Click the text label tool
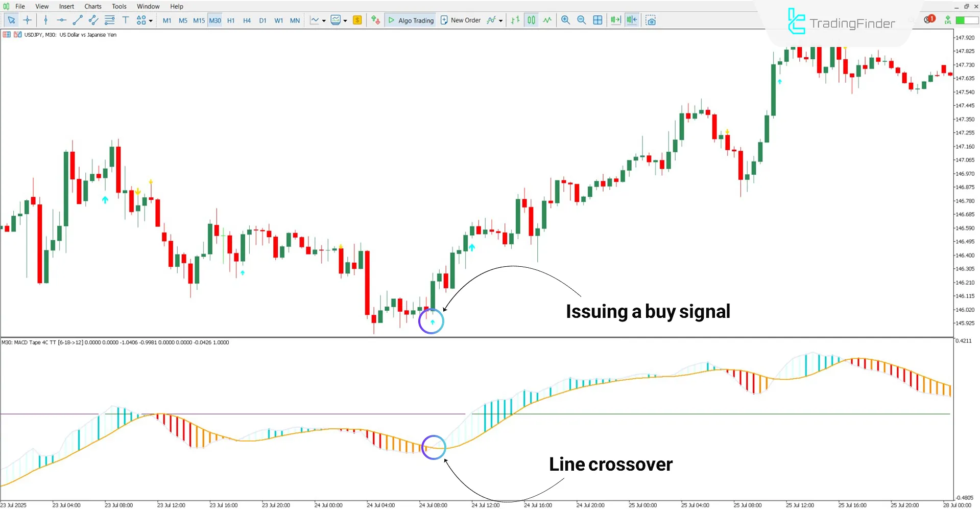The width and height of the screenshot is (980, 509). point(126,20)
